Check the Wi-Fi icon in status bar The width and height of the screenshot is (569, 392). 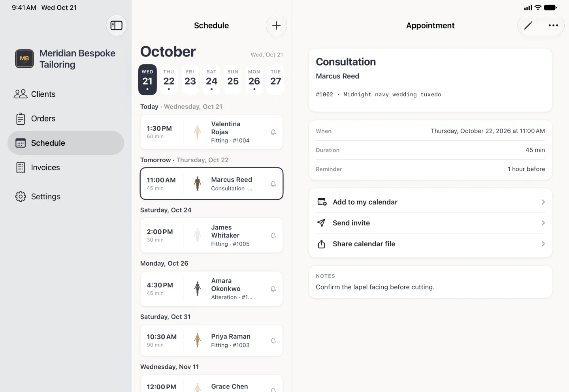pyautogui.click(x=538, y=8)
